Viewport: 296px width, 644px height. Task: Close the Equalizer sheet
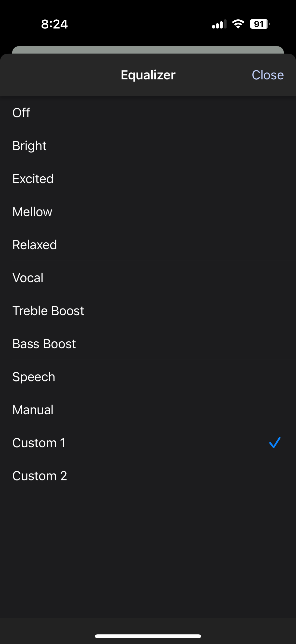[268, 75]
